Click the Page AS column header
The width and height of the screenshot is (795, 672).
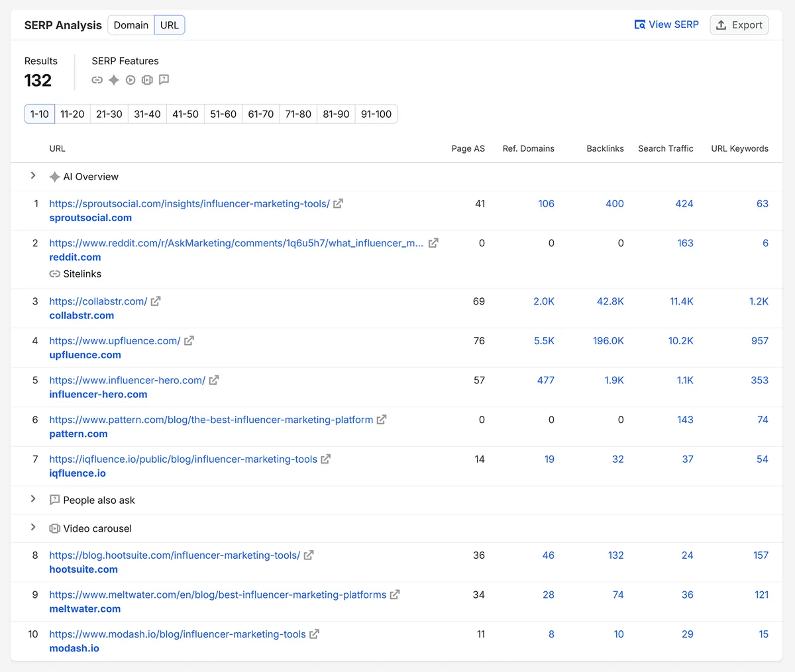[468, 149]
